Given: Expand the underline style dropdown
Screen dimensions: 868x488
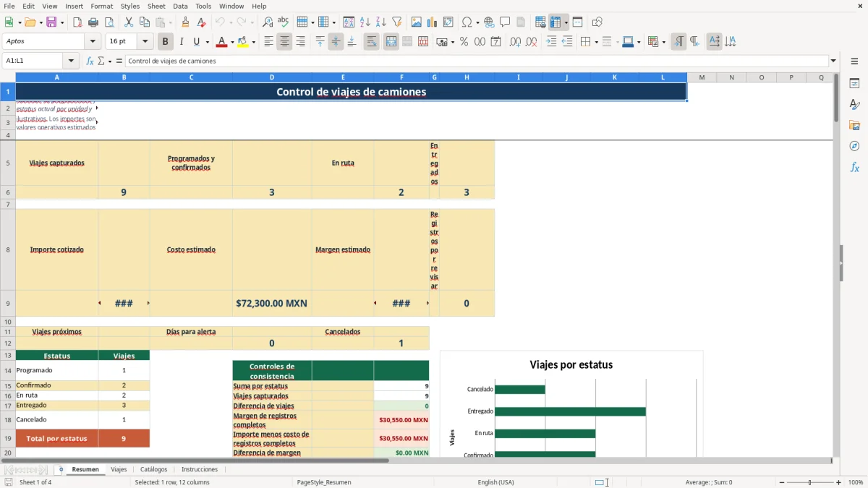Looking at the screenshot, I should click(207, 42).
